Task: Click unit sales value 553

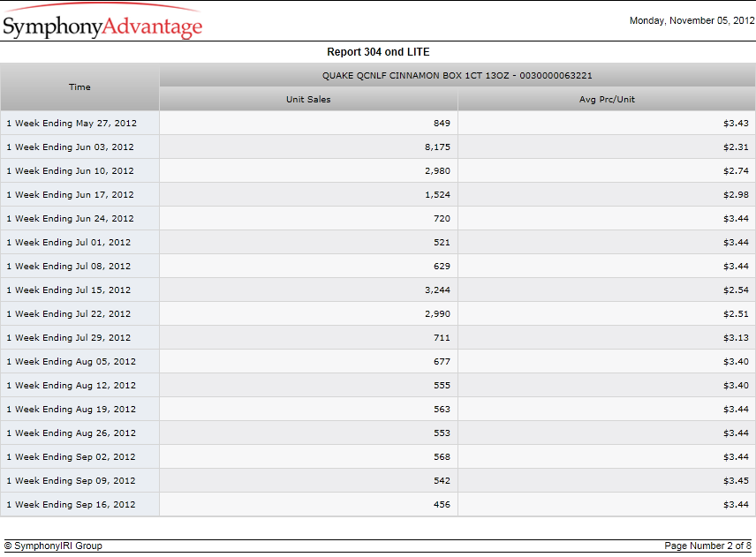Action: pyautogui.click(x=442, y=433)
